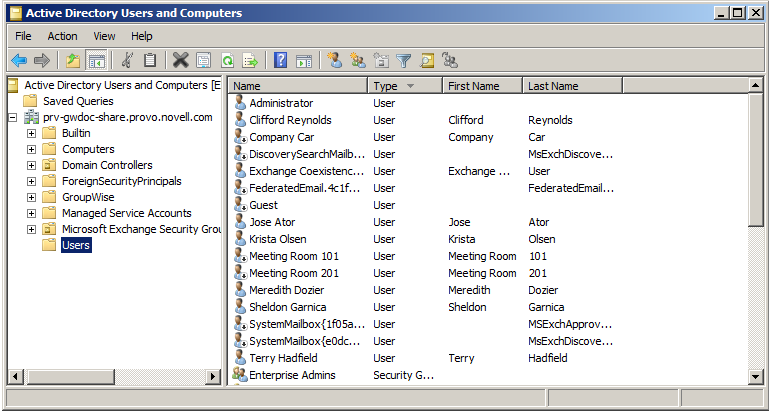The width and height of the screenshot is (769, 412).
Task: Expand the Microsoft Exchange Security Groups node
Action: (x=31, y=230)
